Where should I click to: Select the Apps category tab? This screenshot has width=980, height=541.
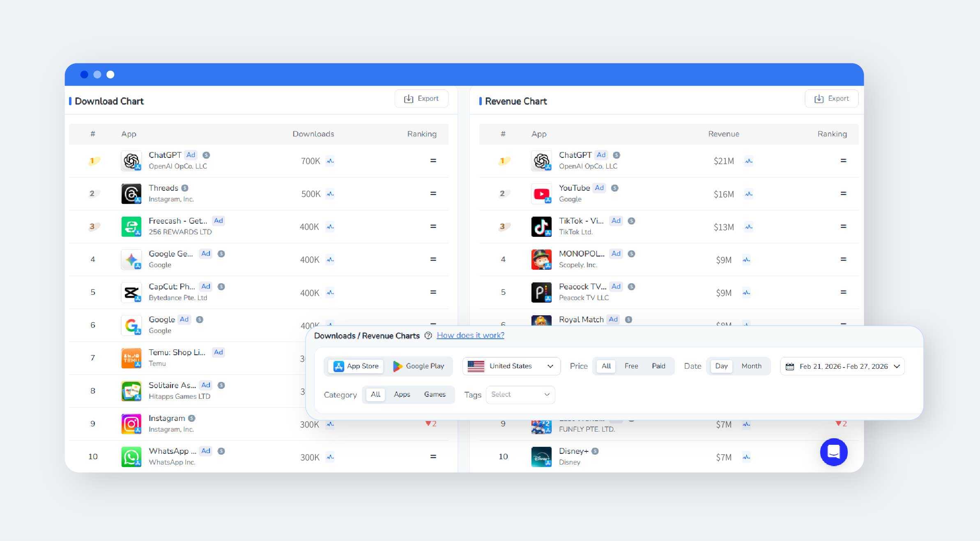[402, 395]
